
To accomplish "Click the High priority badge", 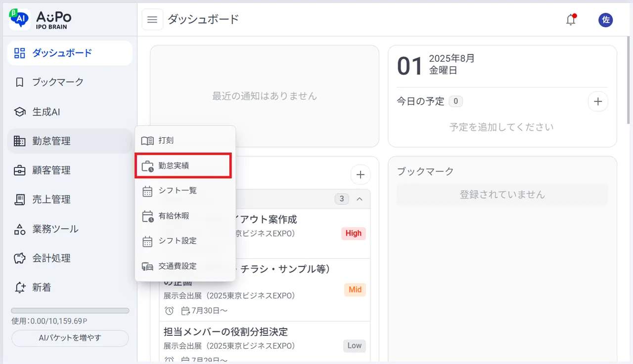I will pos(354,234).
